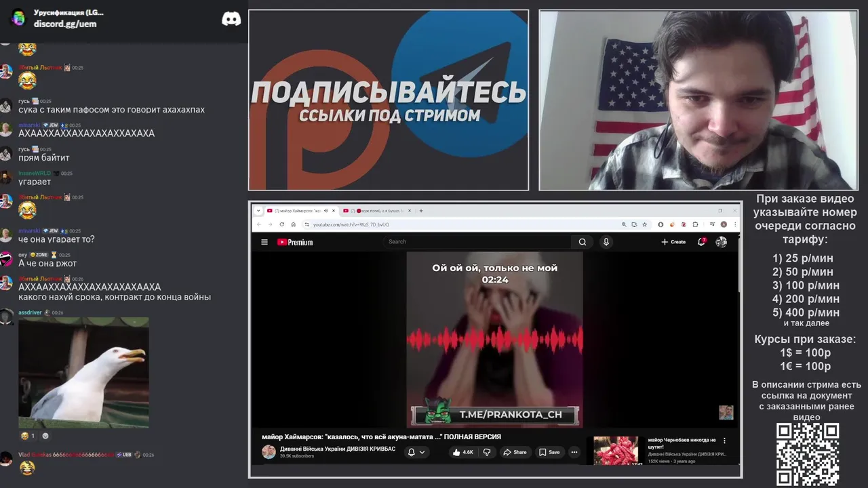Focus the YouTube Search field

478,242
